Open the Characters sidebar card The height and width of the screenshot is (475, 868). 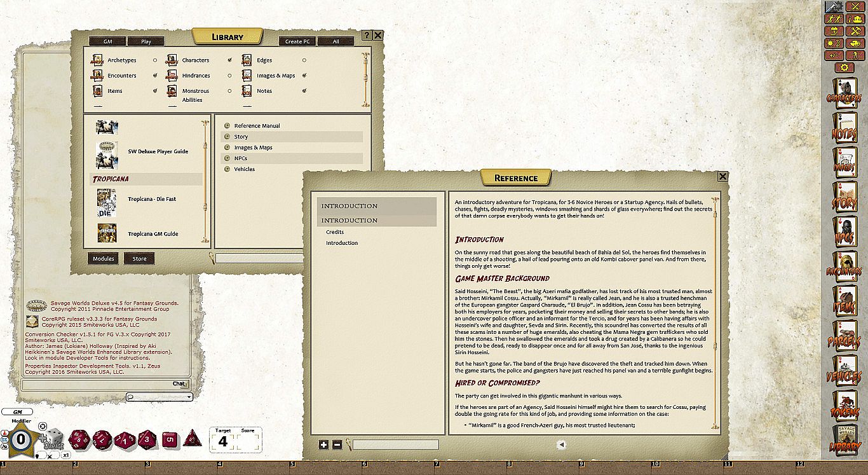(x=844, y=93)
